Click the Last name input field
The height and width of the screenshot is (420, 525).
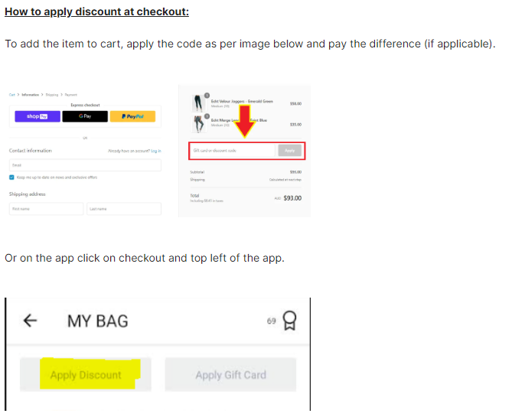click(124, 209)
